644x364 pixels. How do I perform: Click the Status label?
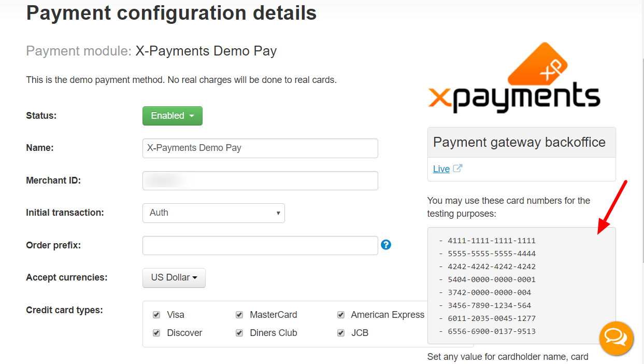click(x=41, y=116)
